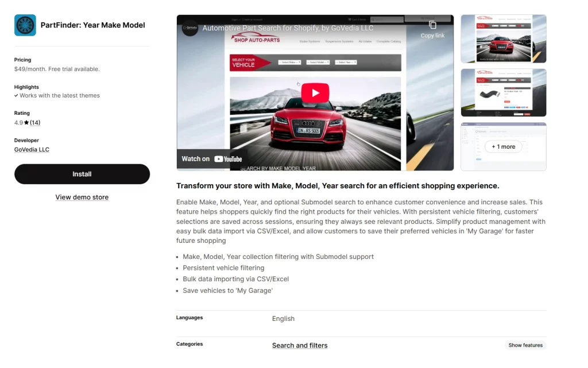Click the video title Automotive Part Search

(288, 28)
